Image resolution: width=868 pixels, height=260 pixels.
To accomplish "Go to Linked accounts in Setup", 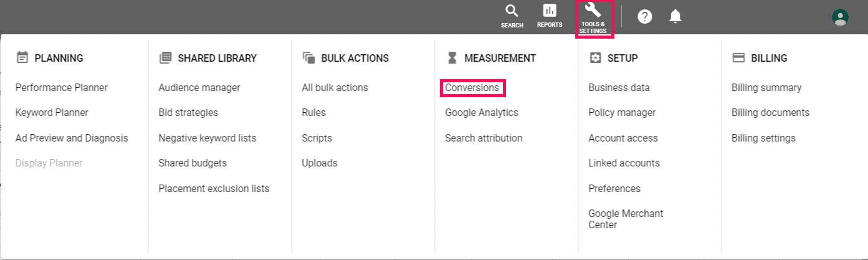I will [624, 163].
